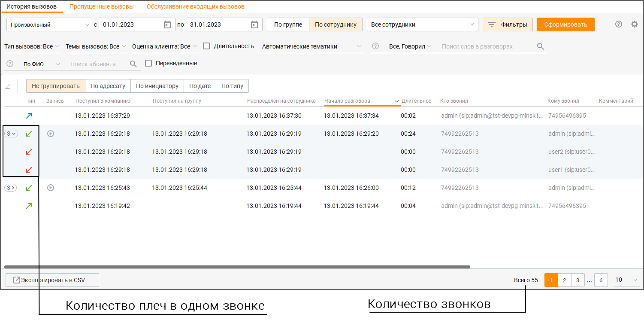Viewport: 644px width, 326px height.
Task: Enable the Длительность checkbox
Action: pyautogui.click(x=206, y=46)
